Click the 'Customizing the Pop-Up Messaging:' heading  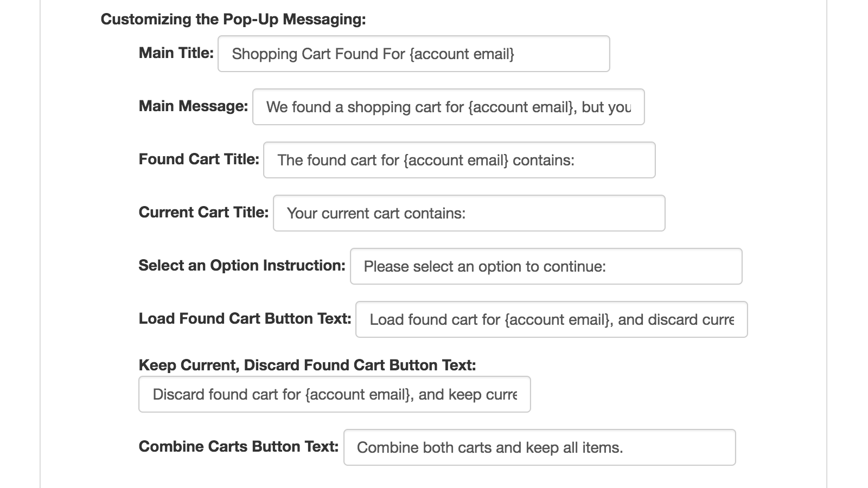[x=233, y=19]
